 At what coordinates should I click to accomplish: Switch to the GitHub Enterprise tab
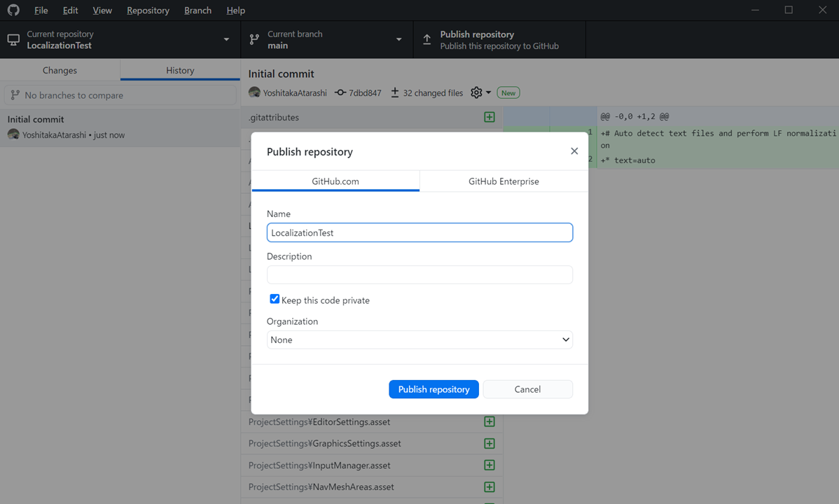coord(504,181)
